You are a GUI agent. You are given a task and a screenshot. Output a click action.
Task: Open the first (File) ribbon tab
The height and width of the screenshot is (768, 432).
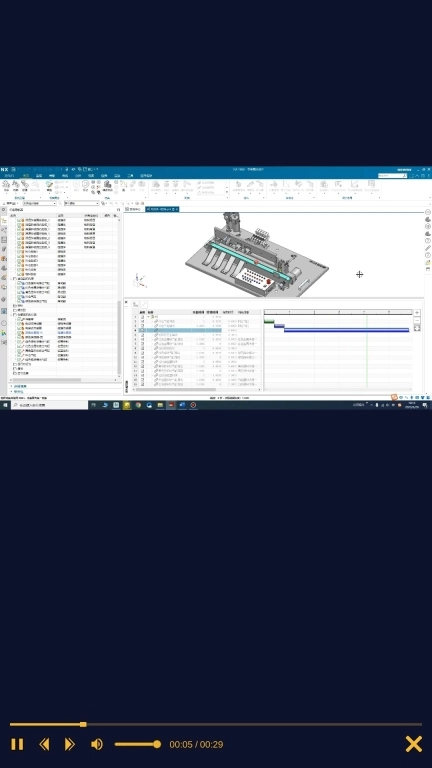coord(9,175)
